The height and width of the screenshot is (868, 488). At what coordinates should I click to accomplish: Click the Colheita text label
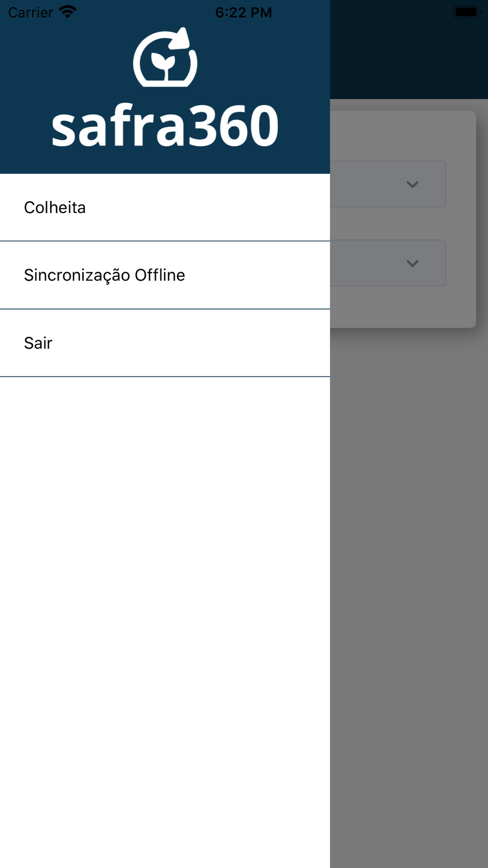pyautogui.click(x=55, y=207)
